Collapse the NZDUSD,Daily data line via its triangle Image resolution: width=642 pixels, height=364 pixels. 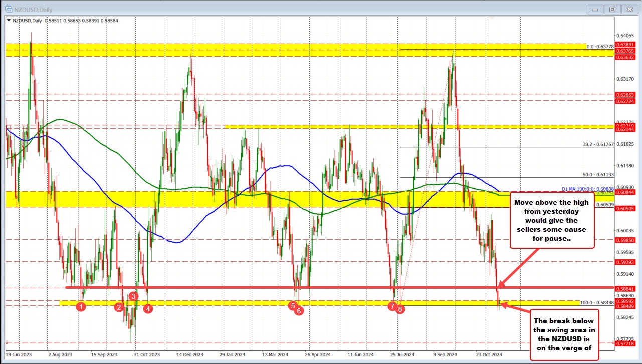8,20
